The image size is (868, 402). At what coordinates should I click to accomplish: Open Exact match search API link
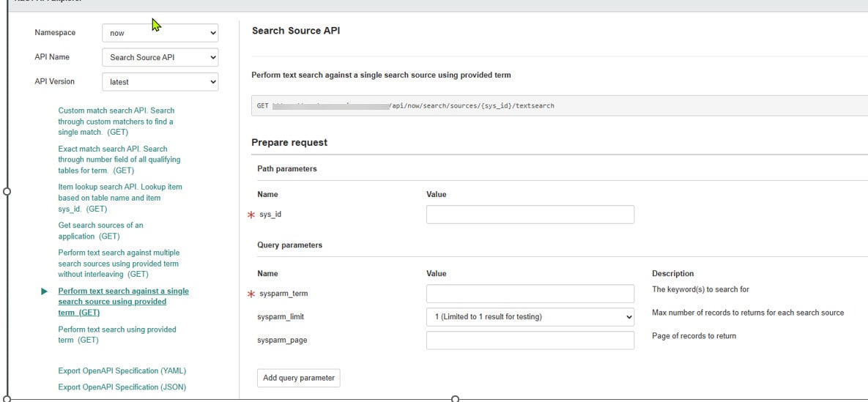coord(119,160)
